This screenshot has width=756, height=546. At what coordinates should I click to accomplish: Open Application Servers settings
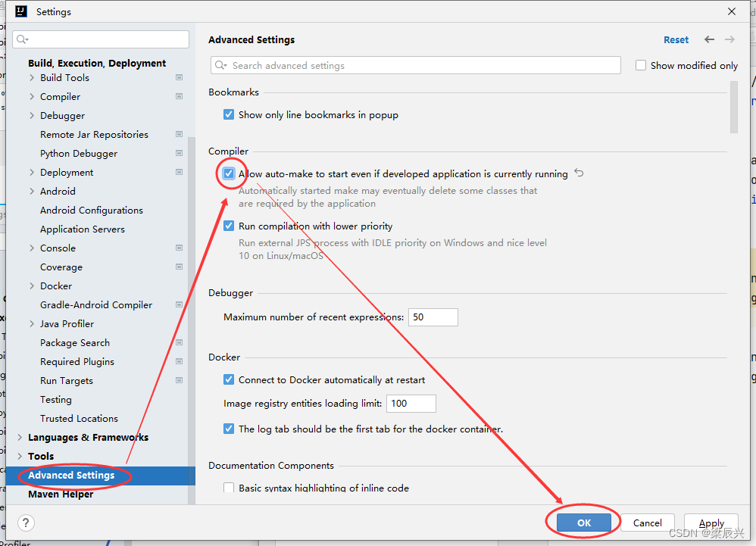tap(83, 229)
